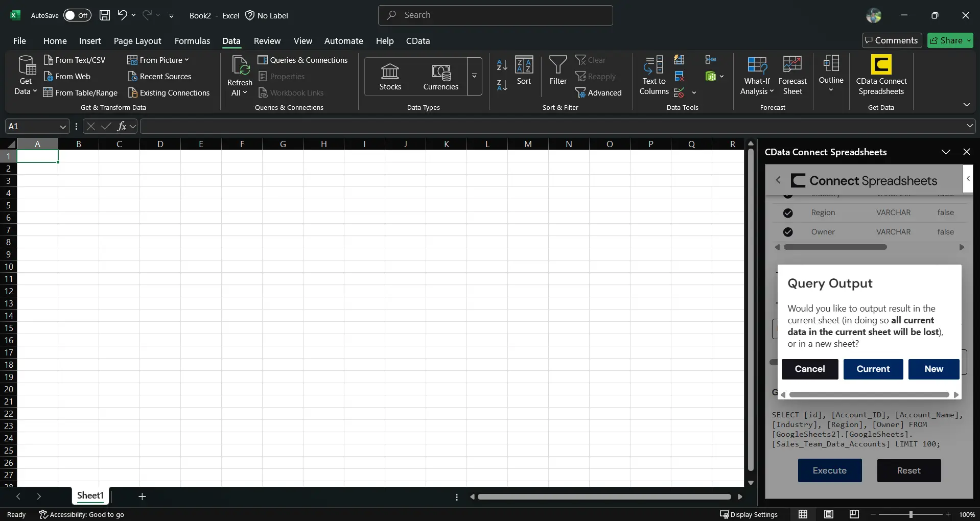This screenshot has width=980, height=521.
Task: Add a new sheet with plus
Action: click(142, 496)
